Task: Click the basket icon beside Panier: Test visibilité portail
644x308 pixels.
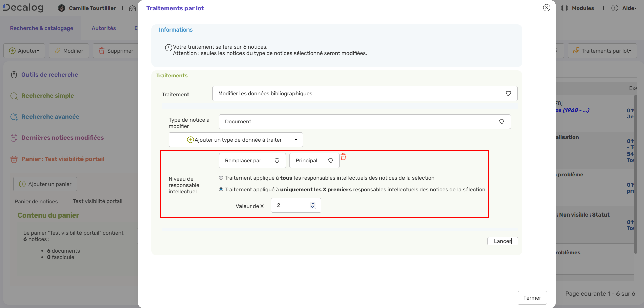Action: pyautogui.click(x=14, y=159)
